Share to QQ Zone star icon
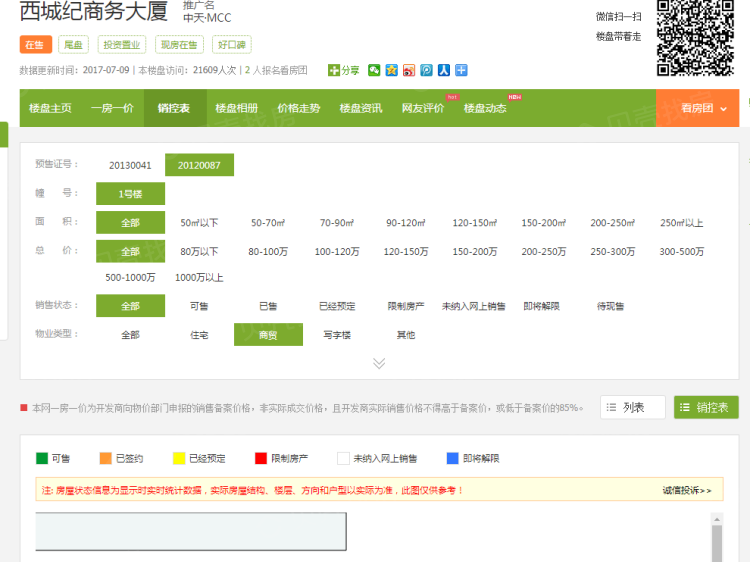Image resolution: width=750 pixels, height=562 pixels. 392,70
